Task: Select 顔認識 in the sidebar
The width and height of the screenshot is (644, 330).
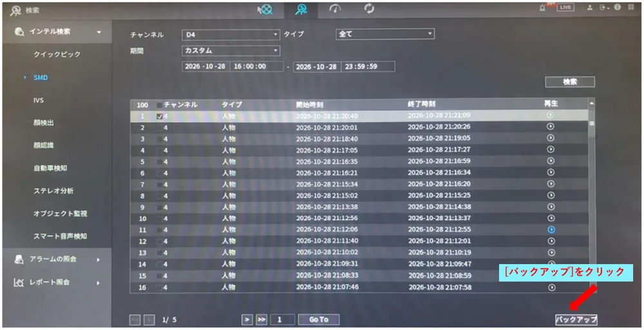Action: (x=44, y=146)
